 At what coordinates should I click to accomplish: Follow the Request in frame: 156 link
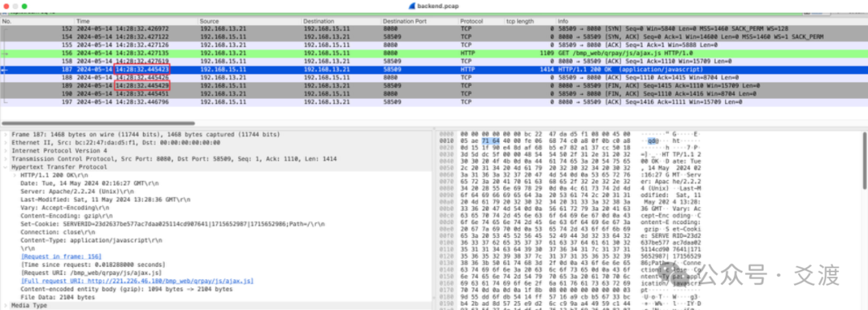[61, 256]
